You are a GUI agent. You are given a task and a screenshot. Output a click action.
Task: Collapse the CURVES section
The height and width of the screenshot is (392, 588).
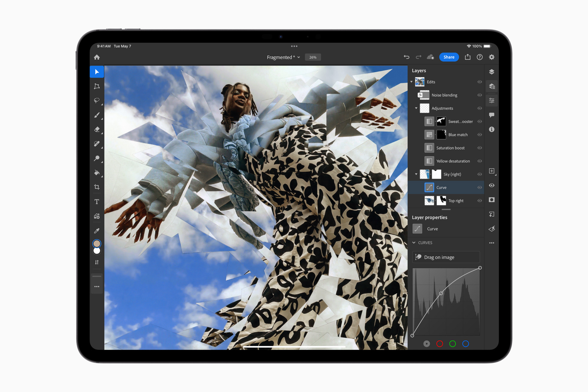414,243
